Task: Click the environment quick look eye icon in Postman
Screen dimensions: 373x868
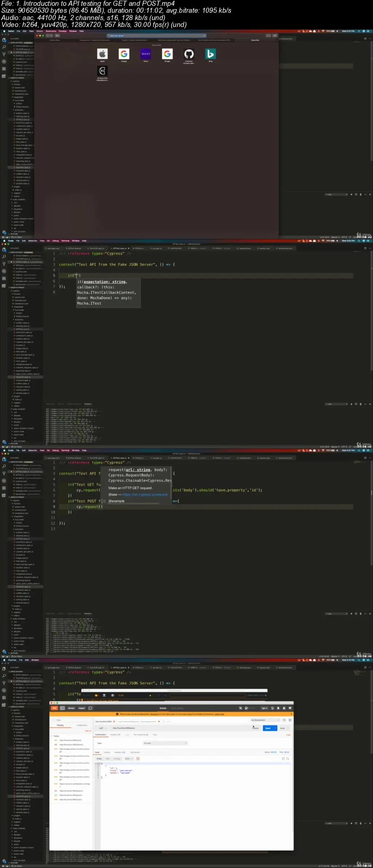Action: [x=284, y=720]
